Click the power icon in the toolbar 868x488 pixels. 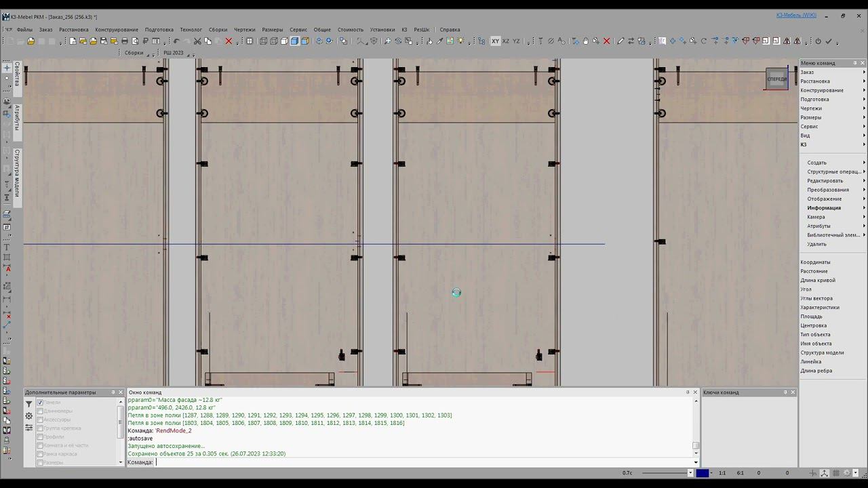tap(818, 41)
